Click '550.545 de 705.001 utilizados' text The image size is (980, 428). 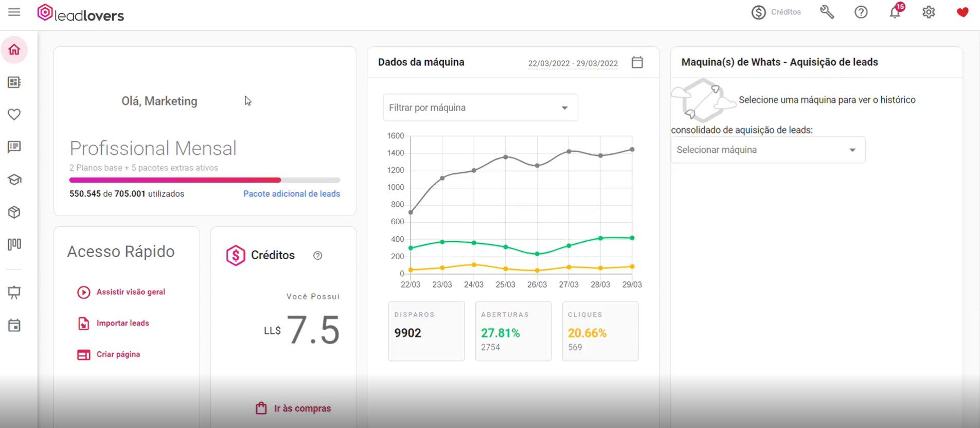127,194
